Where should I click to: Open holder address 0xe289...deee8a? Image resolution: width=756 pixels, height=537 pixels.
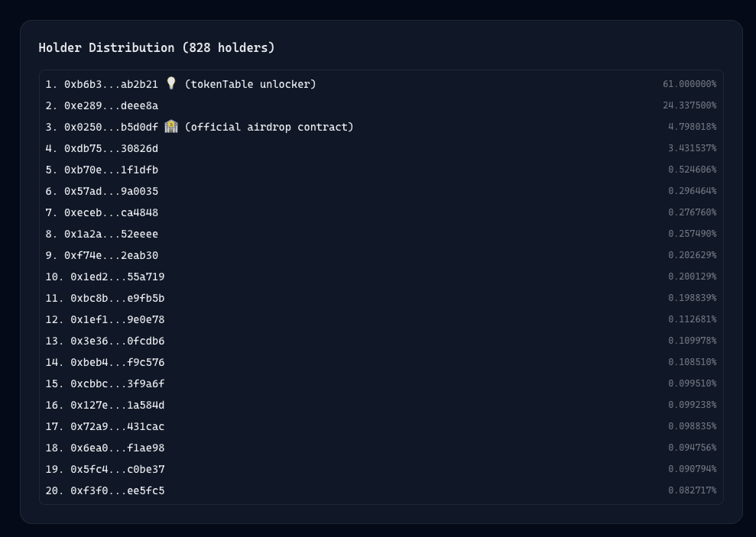(111, 105)
